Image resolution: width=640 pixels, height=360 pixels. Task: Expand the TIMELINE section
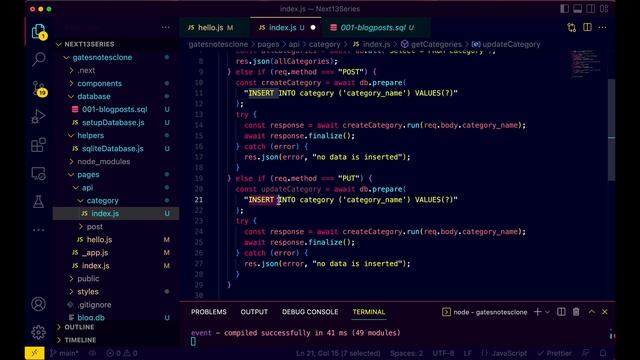pos(116,340)
